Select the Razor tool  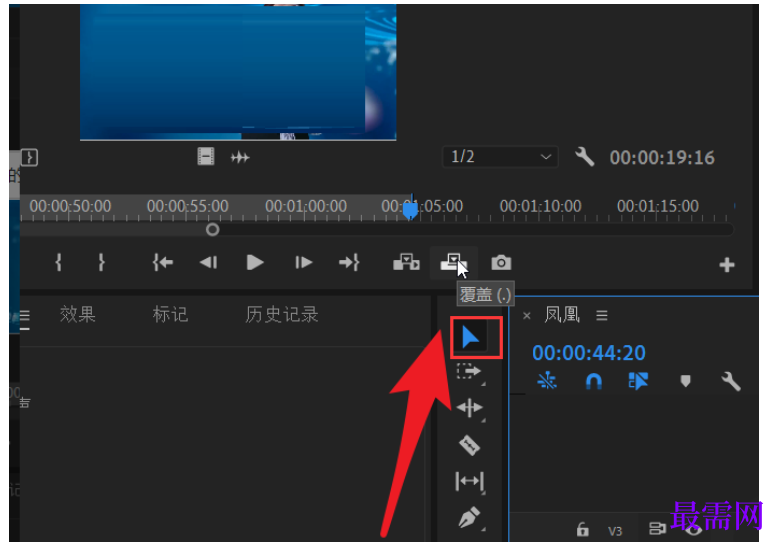(x=469, y=445)
